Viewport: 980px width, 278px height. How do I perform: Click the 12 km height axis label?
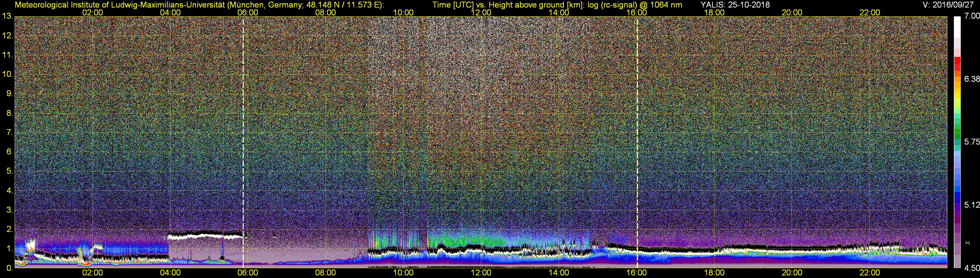(7, 36)
